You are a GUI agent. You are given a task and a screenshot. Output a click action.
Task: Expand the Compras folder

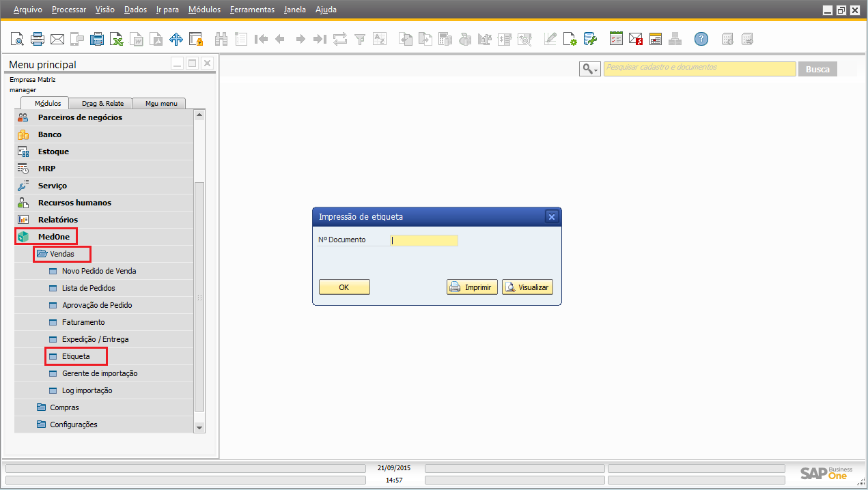coord(64,407)
